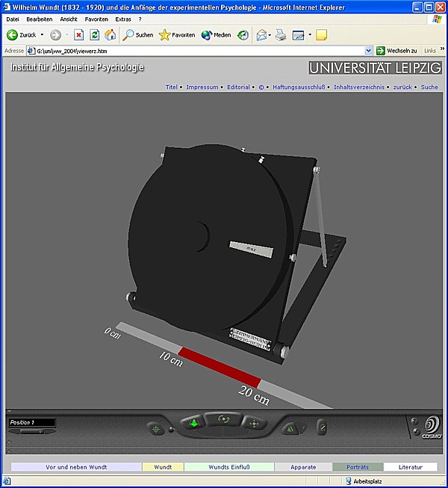Viewport: 448px width, 488px height.
Task: Select Vor und neben Wundt tab
Action: 76,467
